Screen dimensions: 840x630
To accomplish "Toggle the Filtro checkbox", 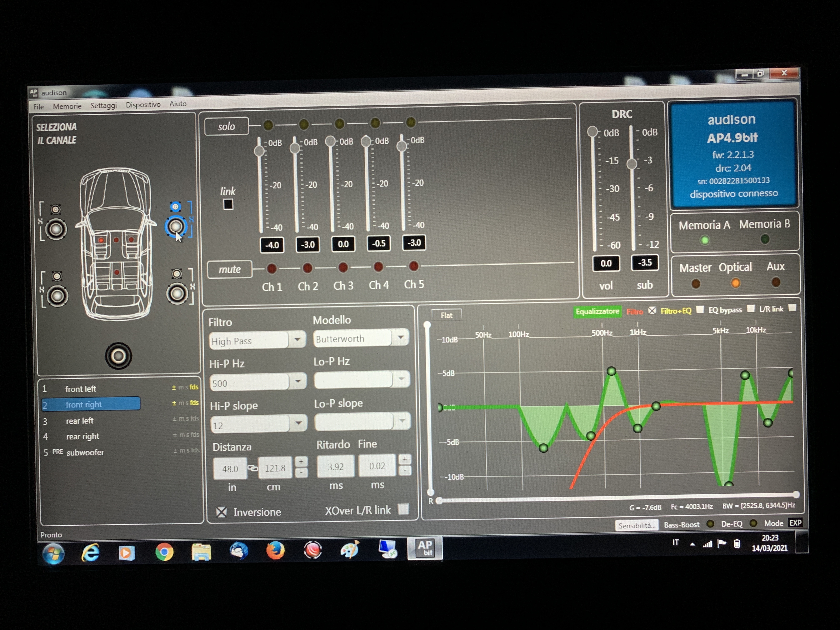I will (652, 310).
